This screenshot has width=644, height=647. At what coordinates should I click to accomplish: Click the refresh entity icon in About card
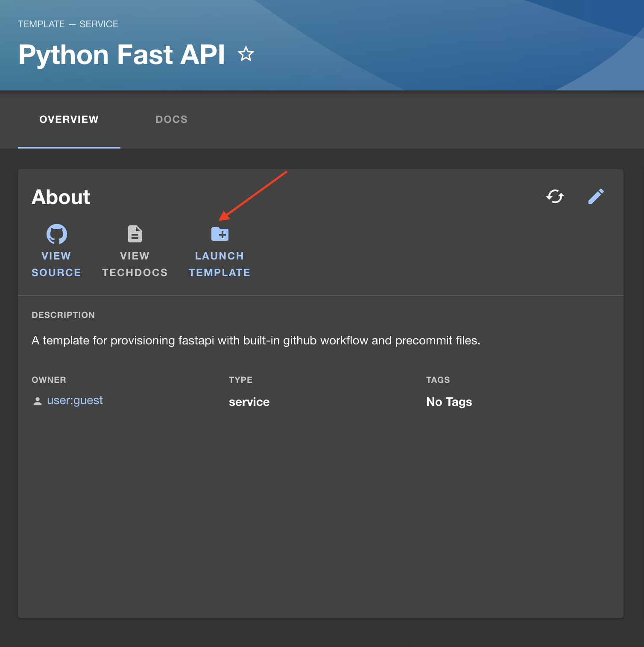[x=555, y=196]
